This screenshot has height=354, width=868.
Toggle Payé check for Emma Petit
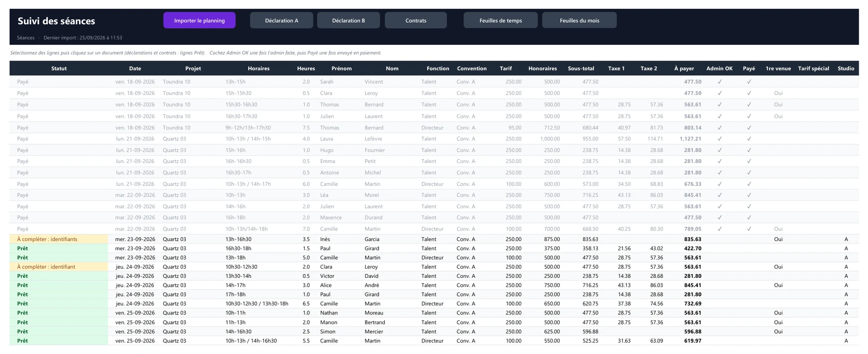[749, 161]
